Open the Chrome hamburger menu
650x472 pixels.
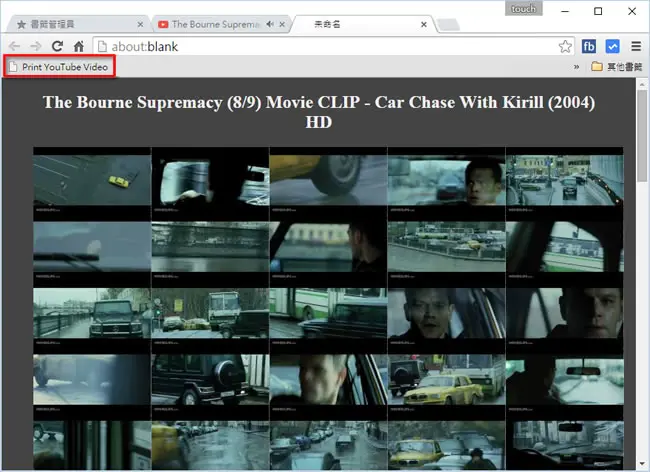pyautogui.click(x=636, y=46)
